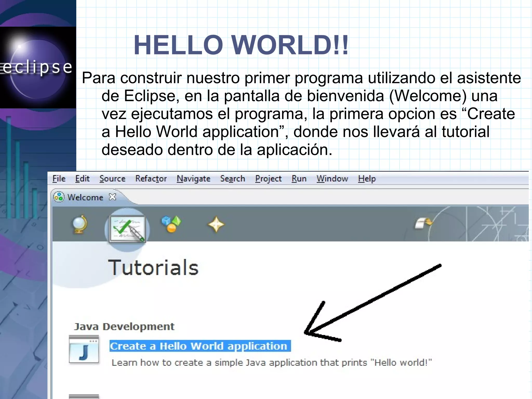Go to Workbench arrow icon
This screenshot has width=532, height=399.
(x=423, y=223)
